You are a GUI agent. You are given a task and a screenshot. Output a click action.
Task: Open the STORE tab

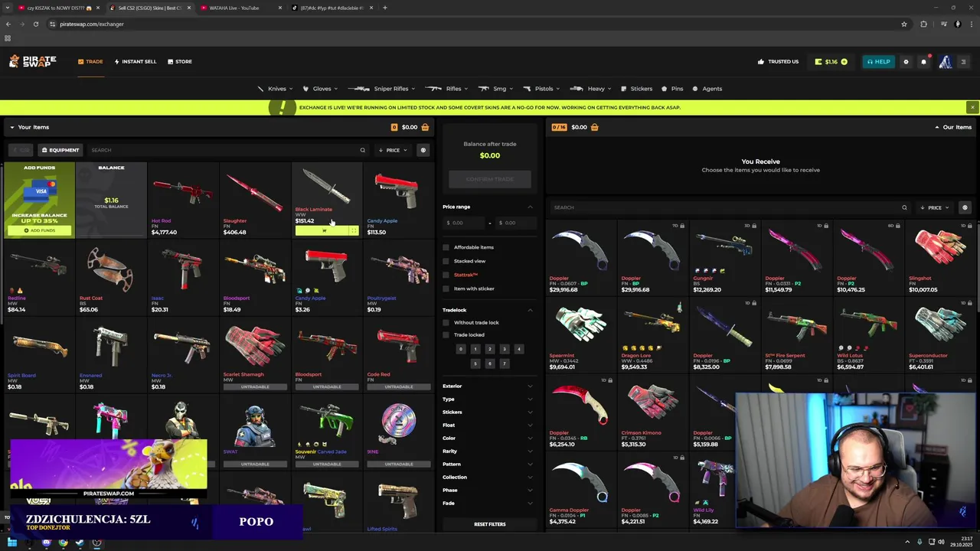(x=180, y=61)
